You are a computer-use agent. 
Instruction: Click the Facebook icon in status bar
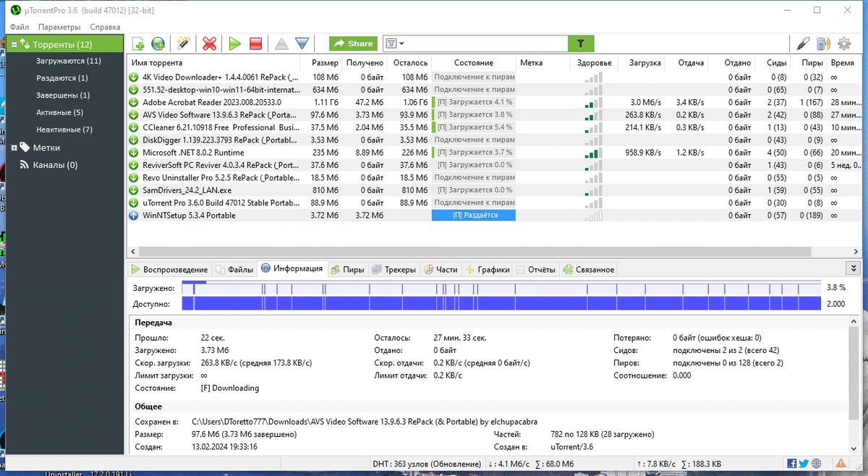pyautogui.click(x=792, y=464)
